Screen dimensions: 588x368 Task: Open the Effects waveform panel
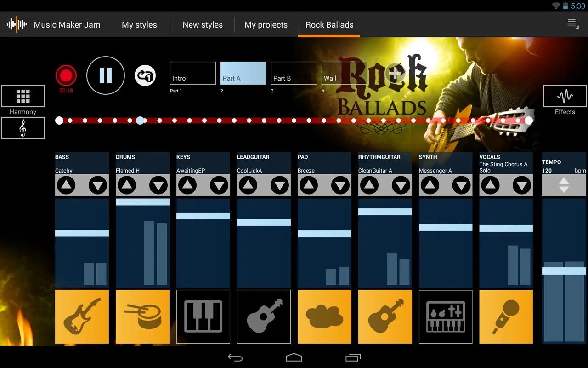coord(565,96)
